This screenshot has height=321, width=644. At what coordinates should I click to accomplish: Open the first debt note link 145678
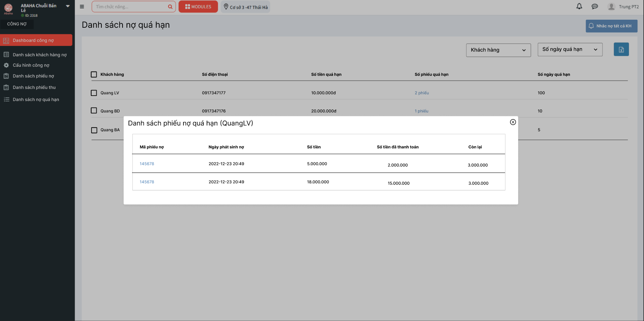[147, 164]
